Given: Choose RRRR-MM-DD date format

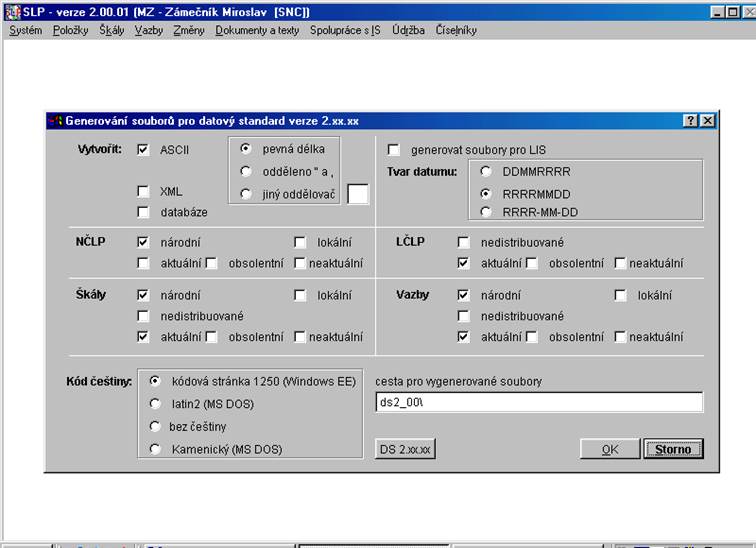Looking at the screenshot, I should (x=486, y=212).
